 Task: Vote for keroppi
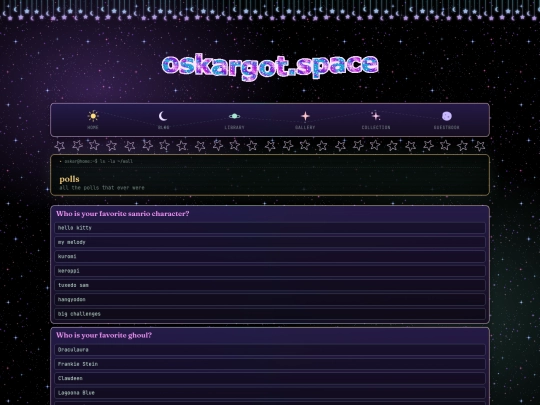pos(270,271)
